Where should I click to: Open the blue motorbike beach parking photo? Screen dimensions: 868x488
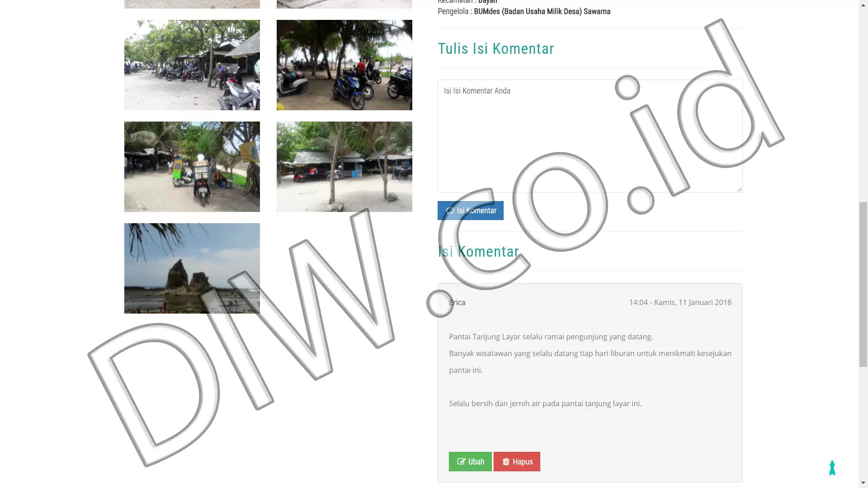point(344,65)
